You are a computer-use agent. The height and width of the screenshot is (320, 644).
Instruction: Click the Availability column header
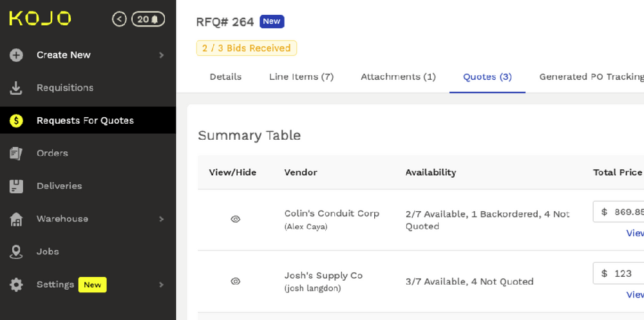point(431,173)
